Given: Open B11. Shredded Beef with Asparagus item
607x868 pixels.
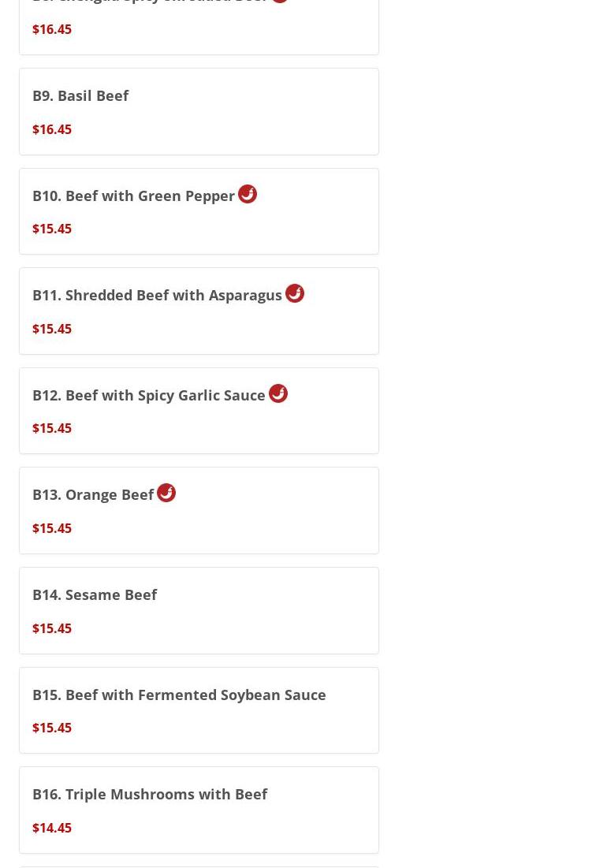Looking at the screenshot, I should pyautogui.click(x=157, y=295).
